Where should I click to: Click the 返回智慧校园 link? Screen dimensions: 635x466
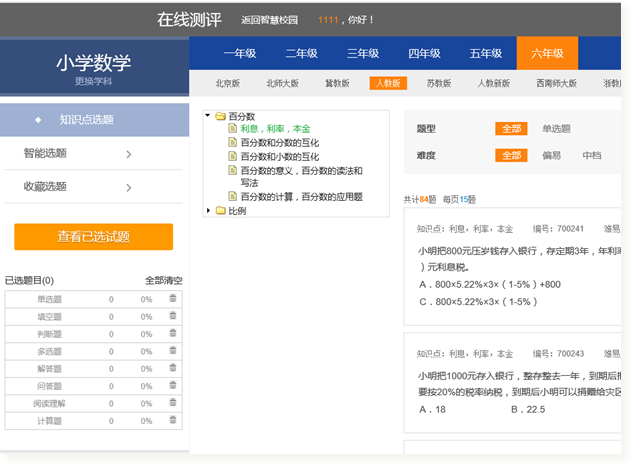(x=269, y=19)
